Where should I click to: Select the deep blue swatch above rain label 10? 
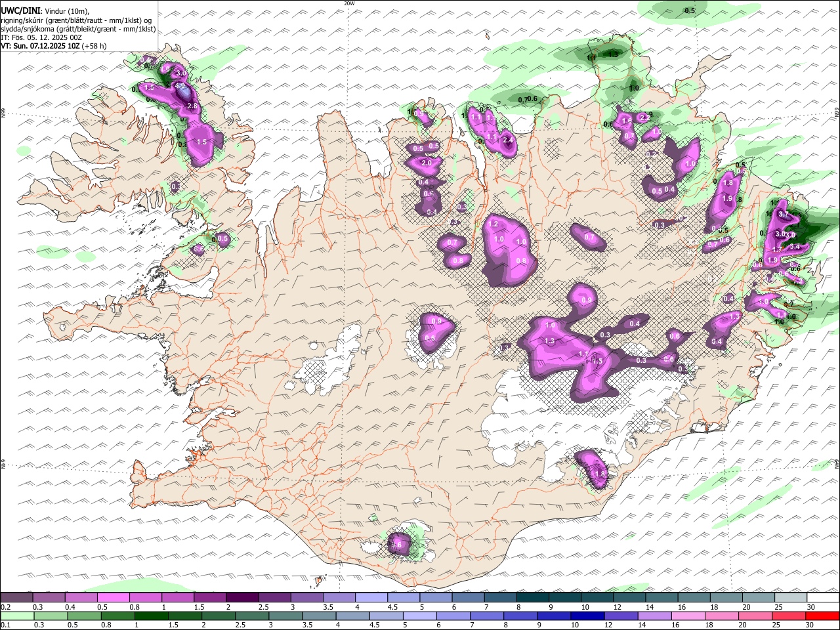(x=587, y=616)
